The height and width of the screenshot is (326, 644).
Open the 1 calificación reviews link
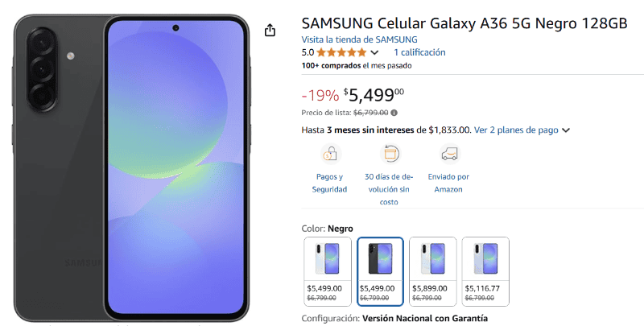pyautogui.click(x=419, y=52)
